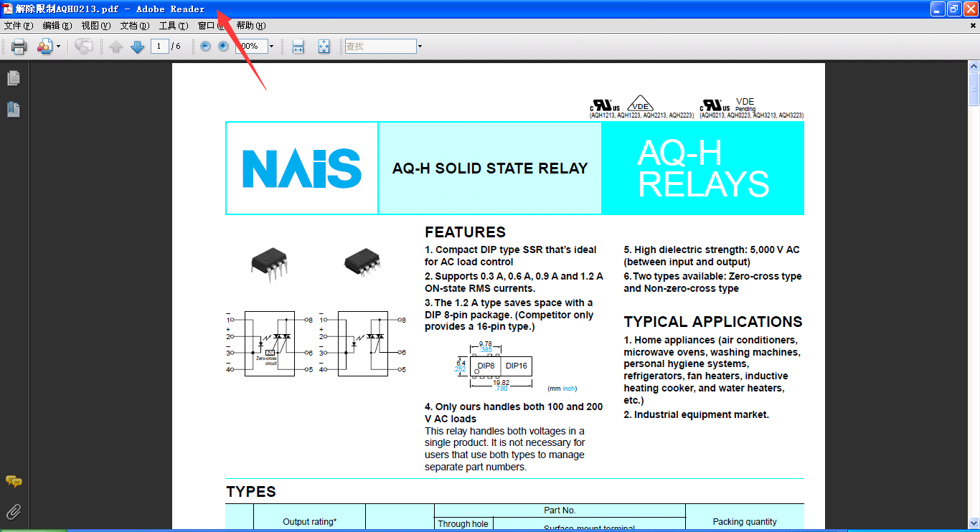This screenshot has width=980, height=532.
Task: Click the 'Output rating*' table header
Action: 310,522
